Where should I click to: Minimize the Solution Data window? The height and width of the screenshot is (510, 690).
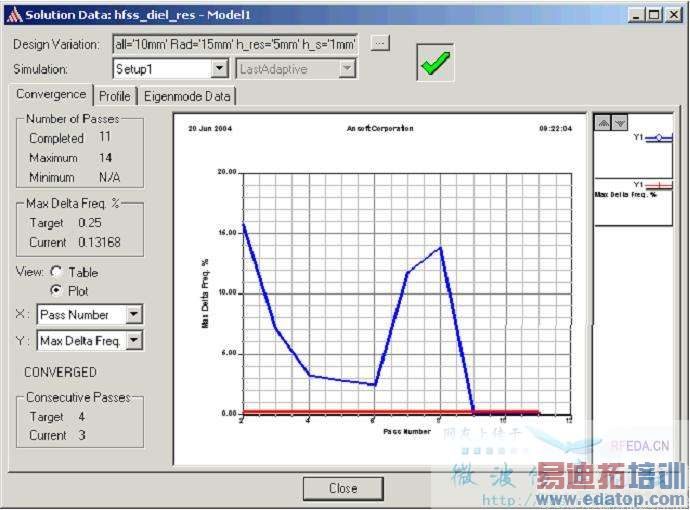coord(635,15)
